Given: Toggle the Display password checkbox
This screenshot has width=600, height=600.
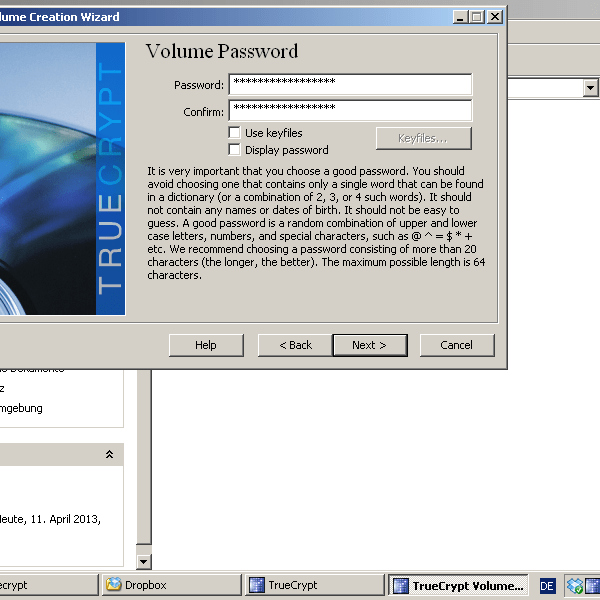Looking at the screenshot, I should 234,150.
